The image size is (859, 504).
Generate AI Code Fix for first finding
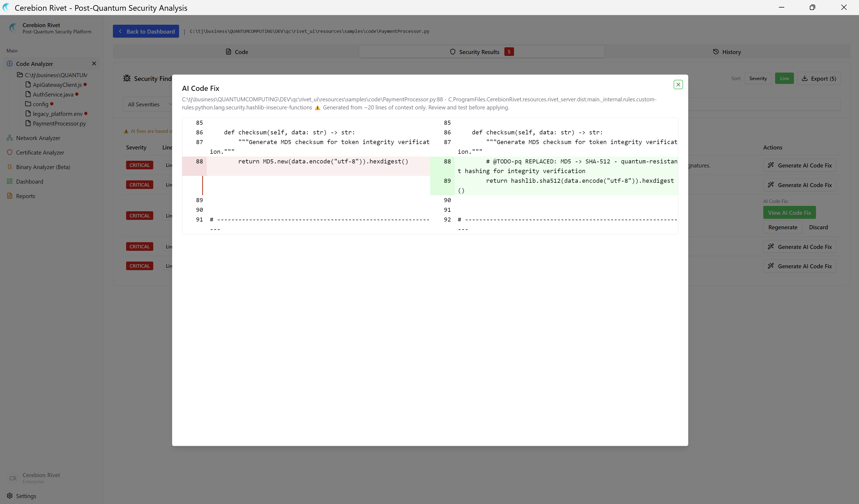(799, 165)
